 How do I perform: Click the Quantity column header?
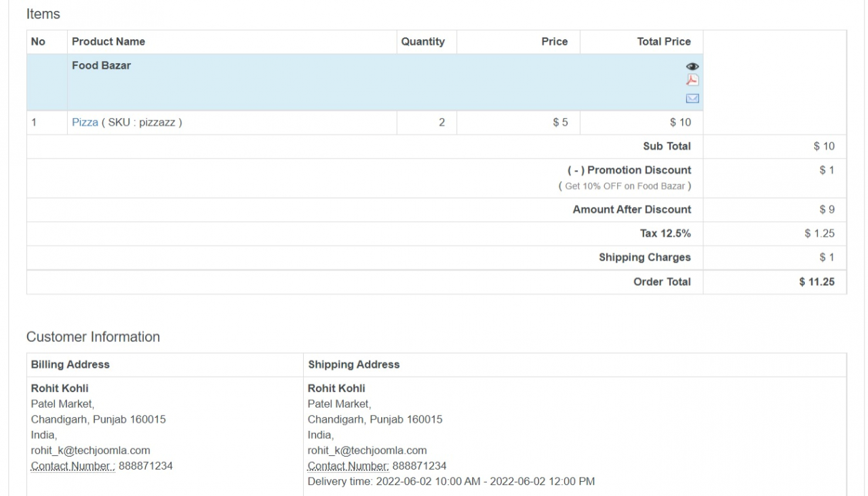click(x=422, y=42)
